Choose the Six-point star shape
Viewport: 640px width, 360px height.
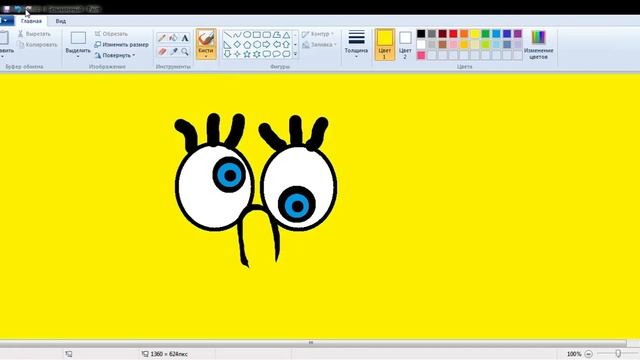(257, 54)
